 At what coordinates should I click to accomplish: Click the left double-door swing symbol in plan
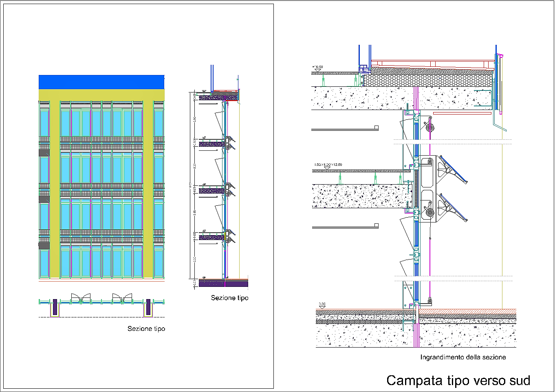81,298
